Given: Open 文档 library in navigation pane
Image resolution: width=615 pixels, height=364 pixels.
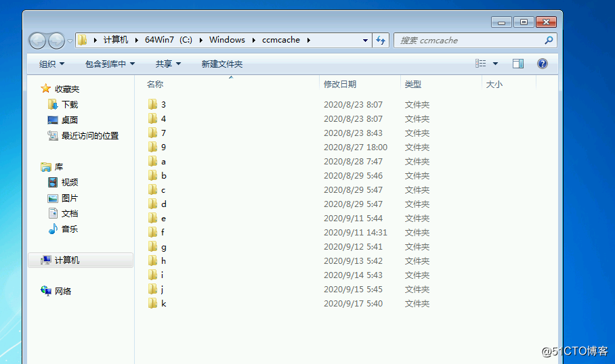Looking at the screenshot, I should (x=70, y=214).
